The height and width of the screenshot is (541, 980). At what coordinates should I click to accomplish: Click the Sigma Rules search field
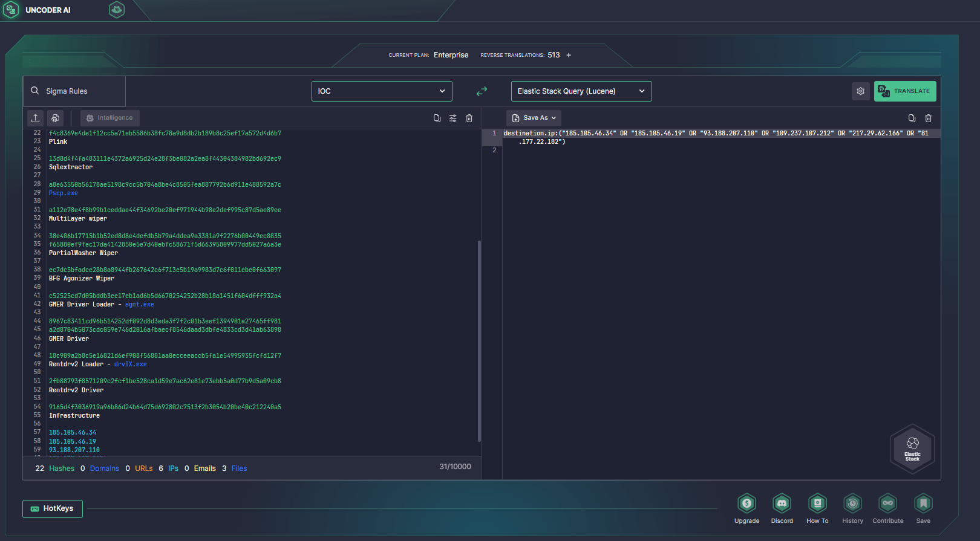[74, 91]
